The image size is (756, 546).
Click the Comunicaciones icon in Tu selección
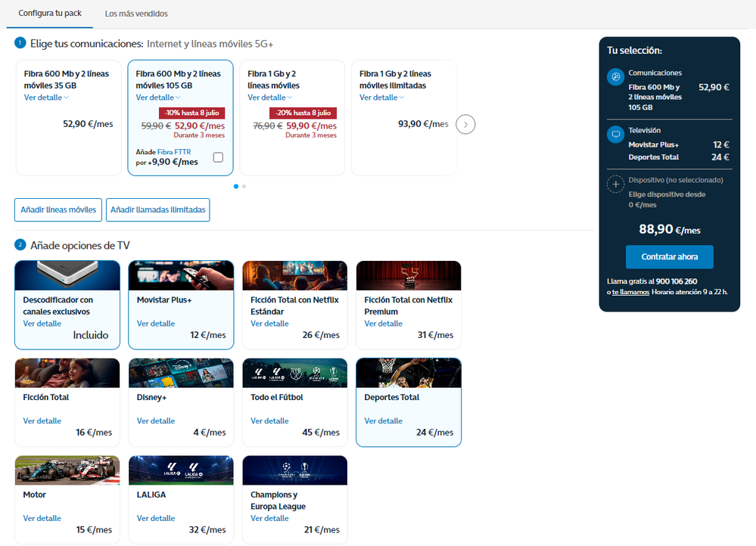tap(616, 76)
